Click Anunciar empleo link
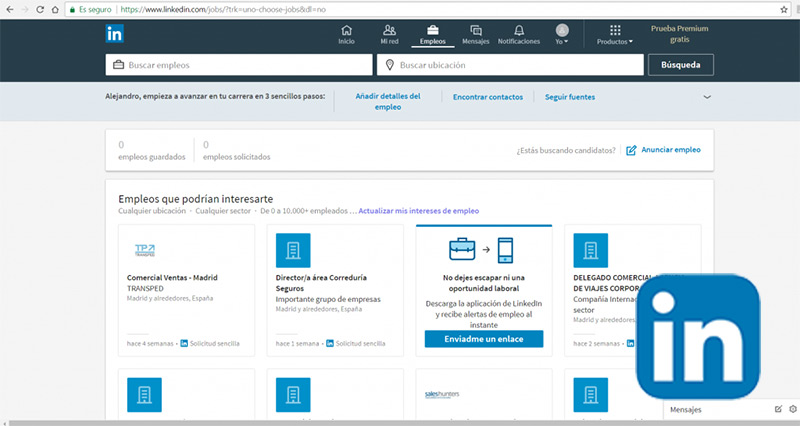 [x=663, y=150]
